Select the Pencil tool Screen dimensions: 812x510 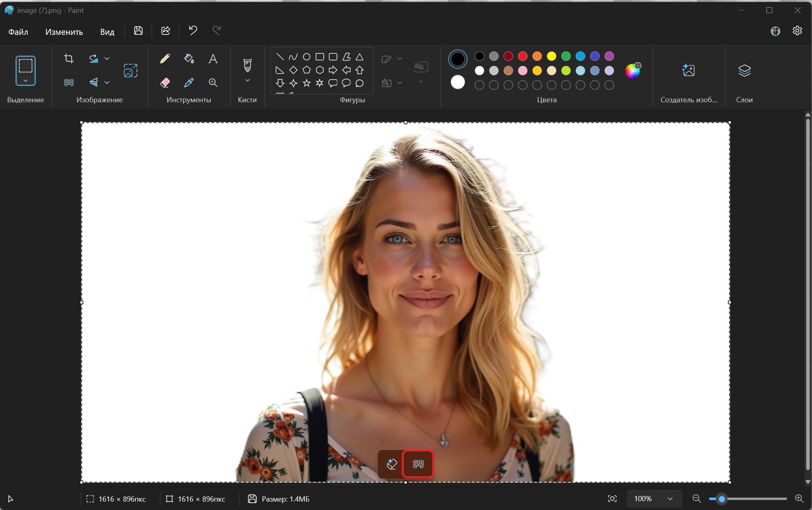point(165,59)
